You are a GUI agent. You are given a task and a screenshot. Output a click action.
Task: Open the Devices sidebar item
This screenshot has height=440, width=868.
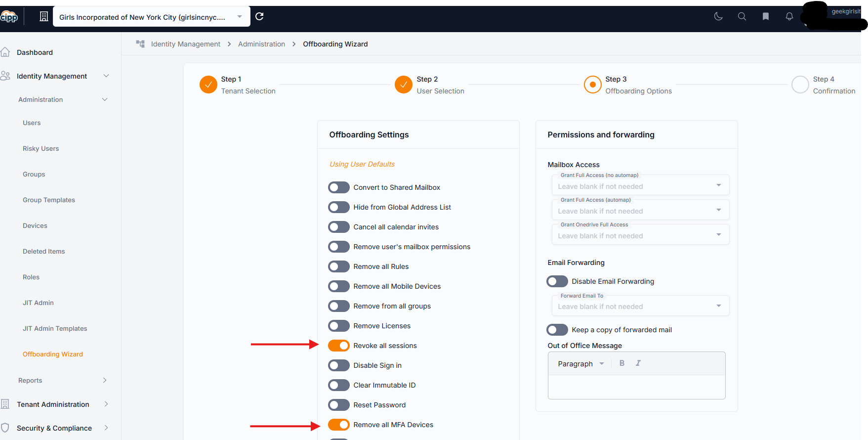click(x=35, y=225)
